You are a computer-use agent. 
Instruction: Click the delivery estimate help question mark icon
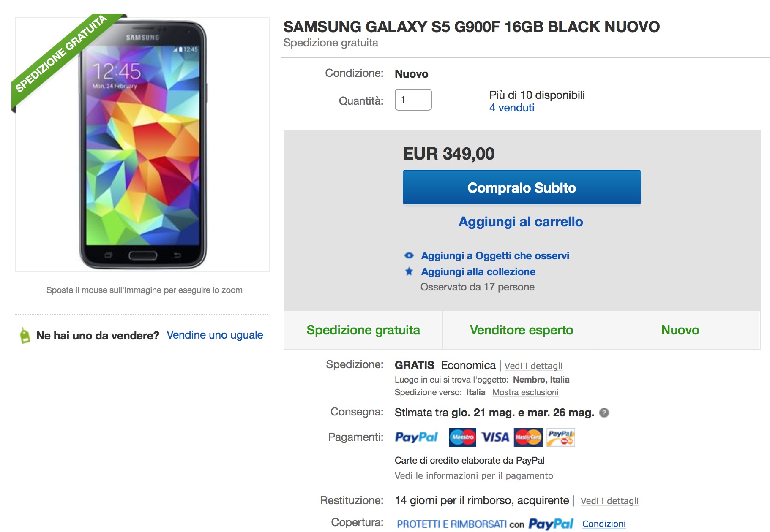[604, 413]
